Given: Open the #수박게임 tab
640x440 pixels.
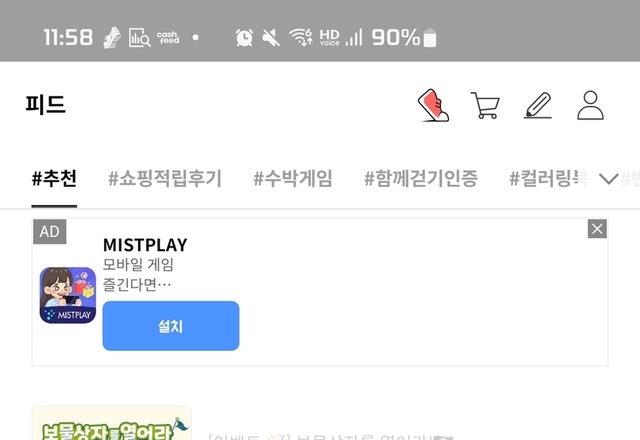Looking at the screenshot, I should click(293, 178).
